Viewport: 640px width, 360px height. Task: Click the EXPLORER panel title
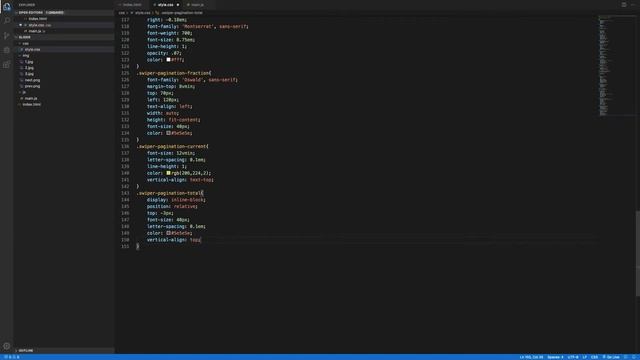point(27,5)
